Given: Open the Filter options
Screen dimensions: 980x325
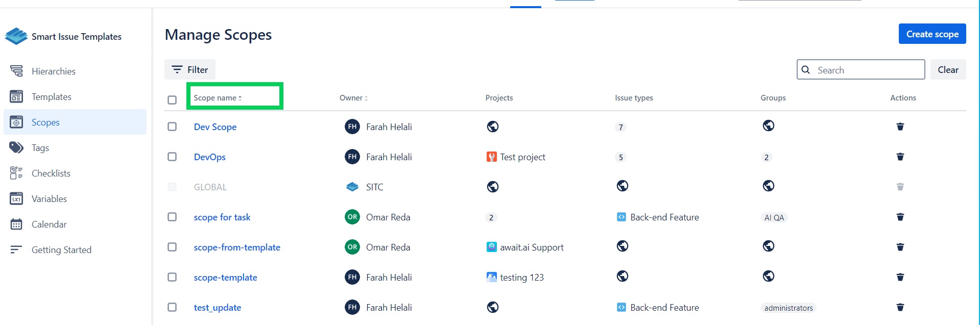Looking at the screenshot, I should coord(190,69).
